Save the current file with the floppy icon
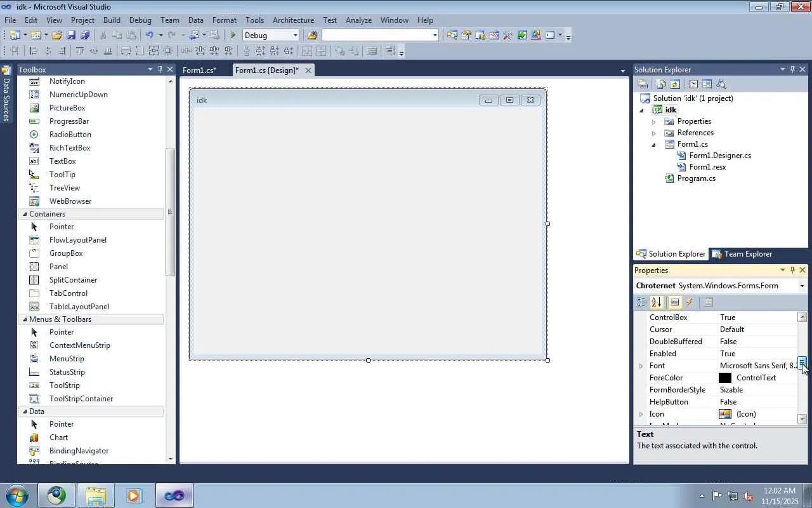Image resolution: width=812 pixels, height=508 pixels. pos(71,36)
